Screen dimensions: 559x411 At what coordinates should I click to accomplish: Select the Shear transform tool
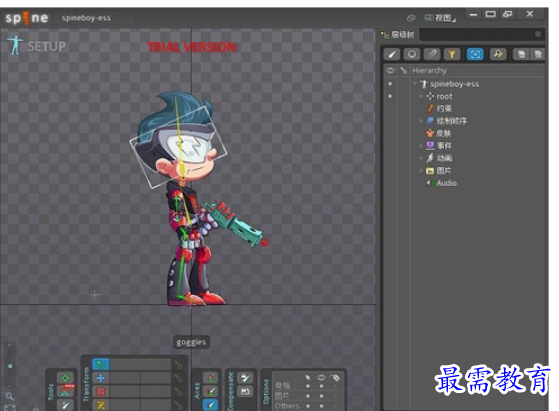tap(101, 405)
